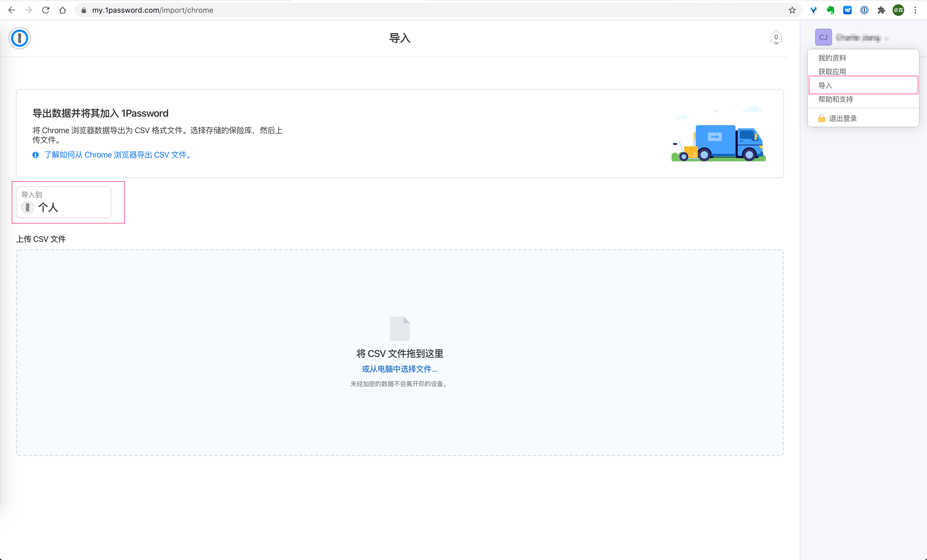The image size is (927, 560).
Task: Open the green Chrome profile avatar
Action: pos(898,10)
